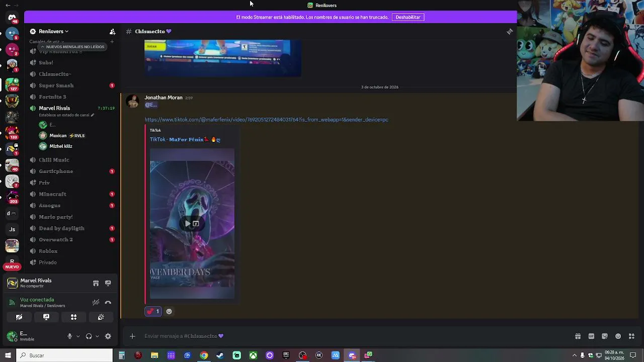Screen dimensions: 644x362
Task: Toggle the heart reaction on the message
Action: 153,312
